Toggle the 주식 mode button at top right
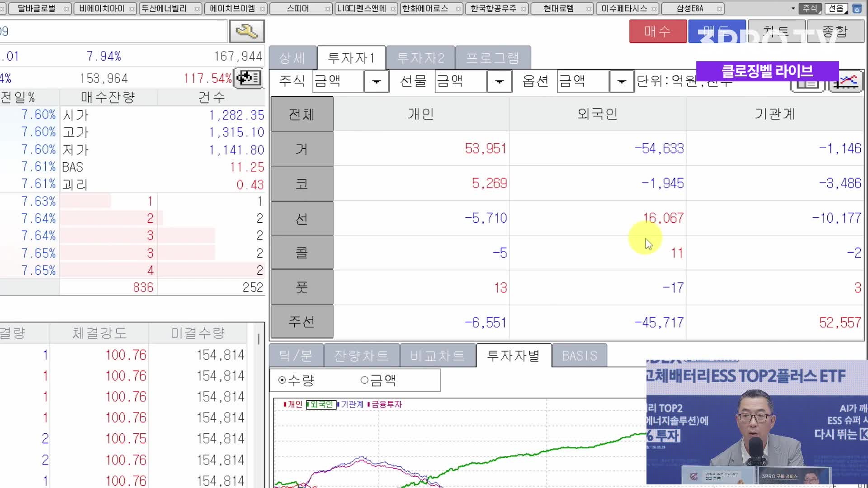Image resolution: width=868 pixels, height=488 pixels. click(x=810, y=9)
